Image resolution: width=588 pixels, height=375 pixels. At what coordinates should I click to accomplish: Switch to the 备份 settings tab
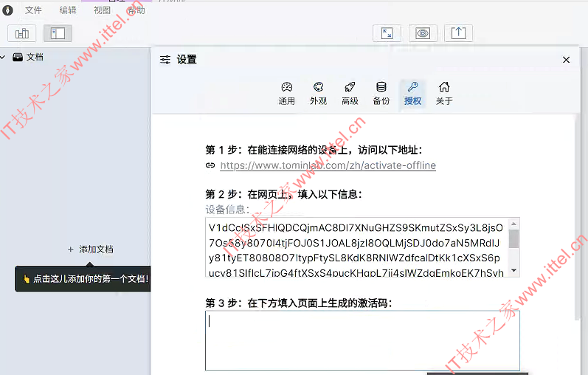(x=381, y=94)
